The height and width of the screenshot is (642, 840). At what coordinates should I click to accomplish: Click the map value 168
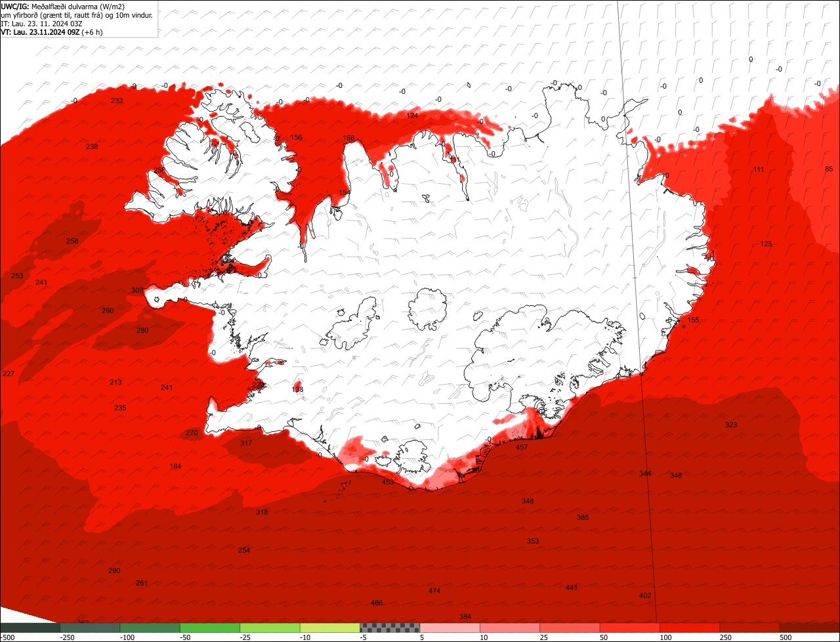coord(348,138)
